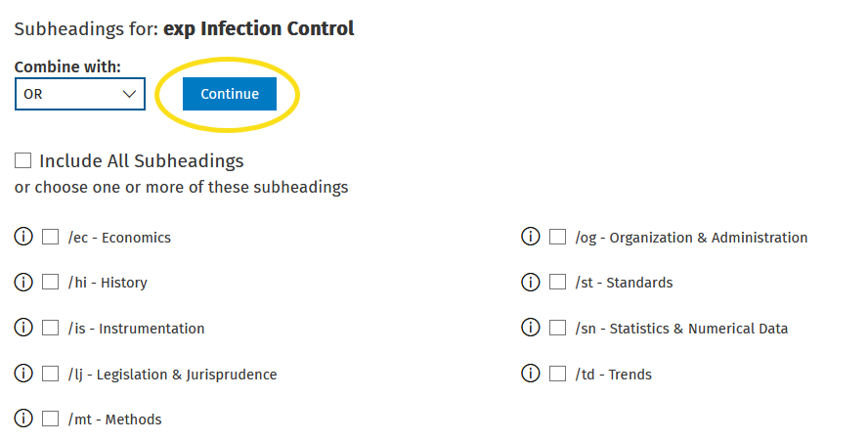View info for Organization & Administration
This screenshot has height=442, width=868.
pos(531,237)
